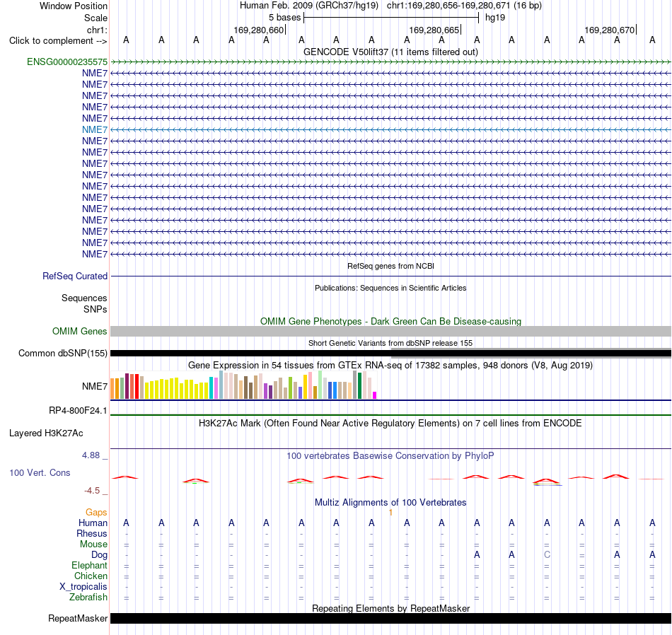
Task: Click the 'RefSeq genes from NCBI' track title
Action: (390, 266)
